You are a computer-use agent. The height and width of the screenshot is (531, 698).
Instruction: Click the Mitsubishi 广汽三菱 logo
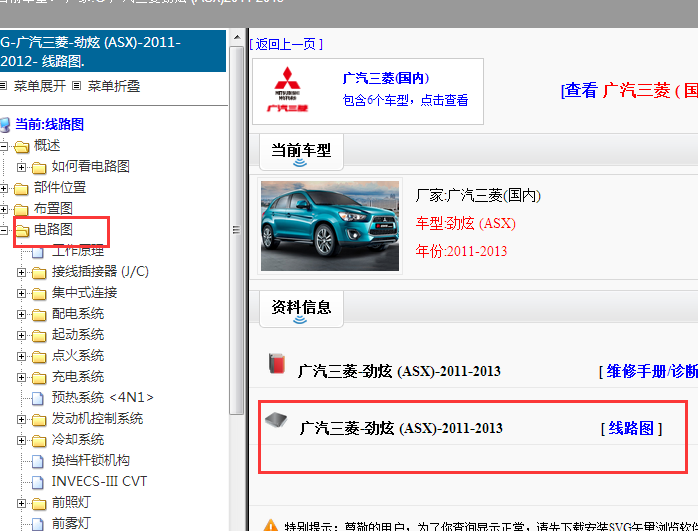(287, 89)
